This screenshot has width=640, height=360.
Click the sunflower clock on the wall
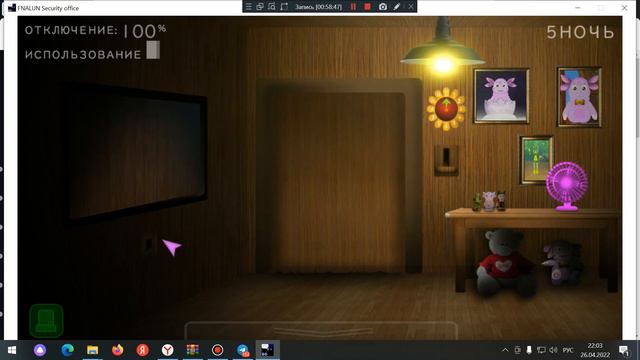click(x=446, y=109)
